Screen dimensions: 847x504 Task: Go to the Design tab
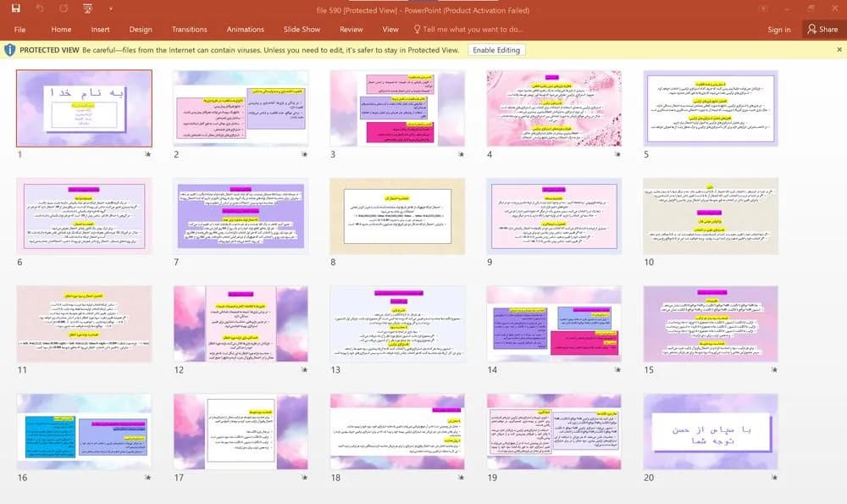pos(141,30)
